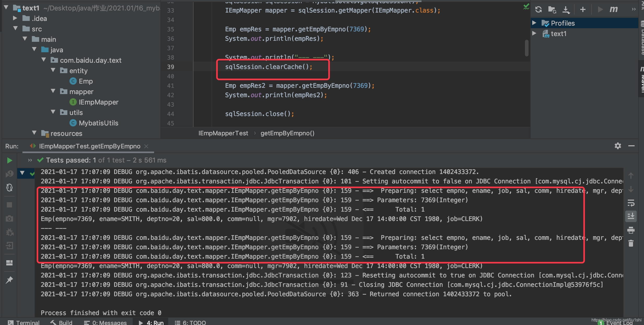644x325 pixels.
Task: Print console output with printer icon
Action: pyautogui.click(x=631, y=230)
